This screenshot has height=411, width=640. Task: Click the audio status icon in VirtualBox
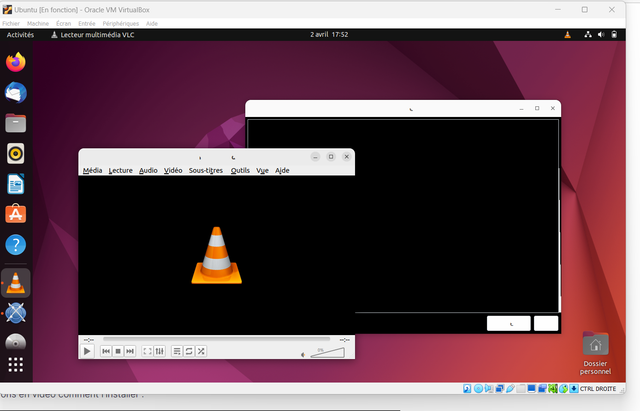click(489, 389)
